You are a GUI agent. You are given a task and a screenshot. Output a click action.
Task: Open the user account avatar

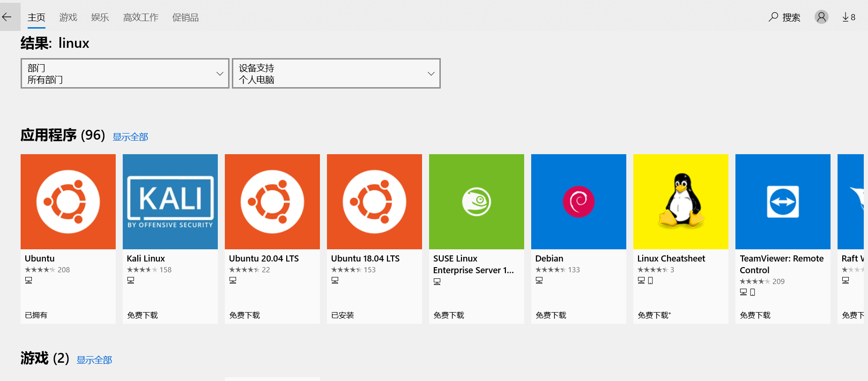pyautogui.click(x=821, y=17)
